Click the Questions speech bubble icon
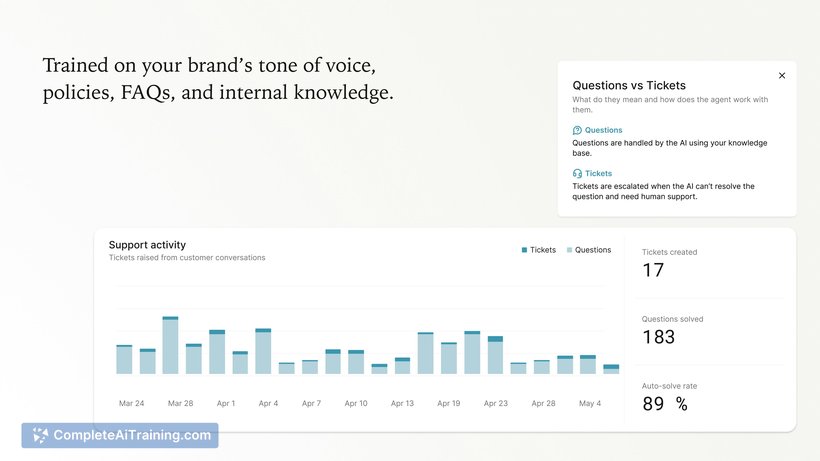Image resolution: width=820 pixels, height=461 pixels. pyautogui.click(x=577, y=130)
